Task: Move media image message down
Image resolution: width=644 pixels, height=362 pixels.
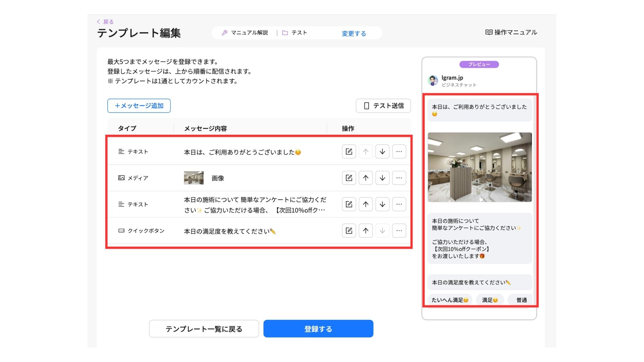Action: 382,178
